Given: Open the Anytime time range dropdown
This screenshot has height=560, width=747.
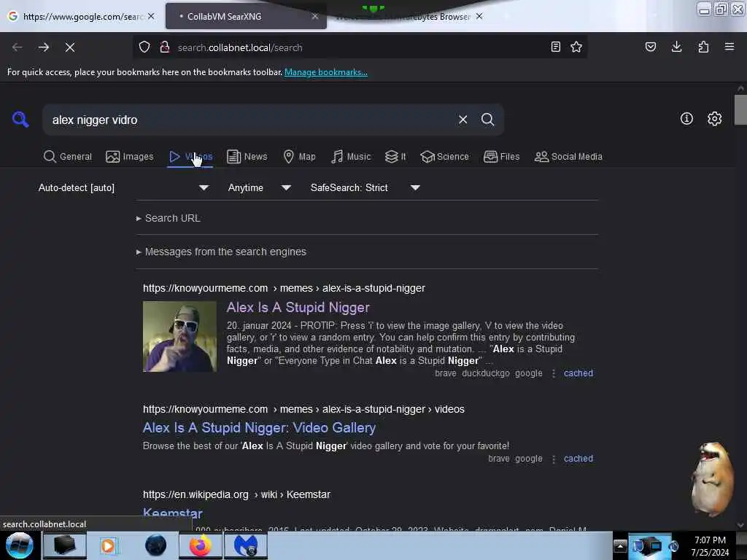Looking at the screenshot, I should (259, 187).
